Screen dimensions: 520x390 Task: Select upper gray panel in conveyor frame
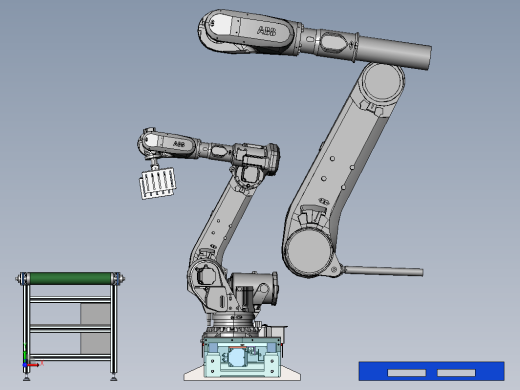click(95, 314)
